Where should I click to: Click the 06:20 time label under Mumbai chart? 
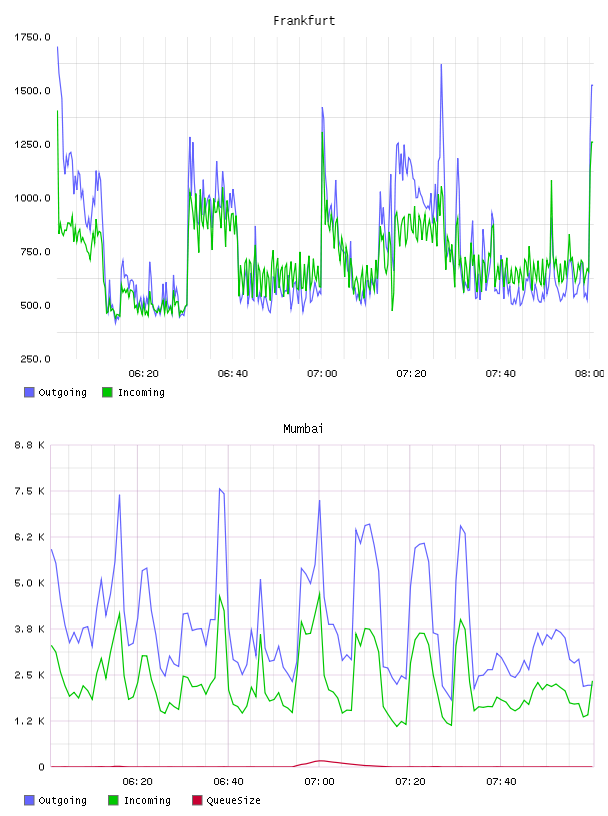[x=137, y=781]
